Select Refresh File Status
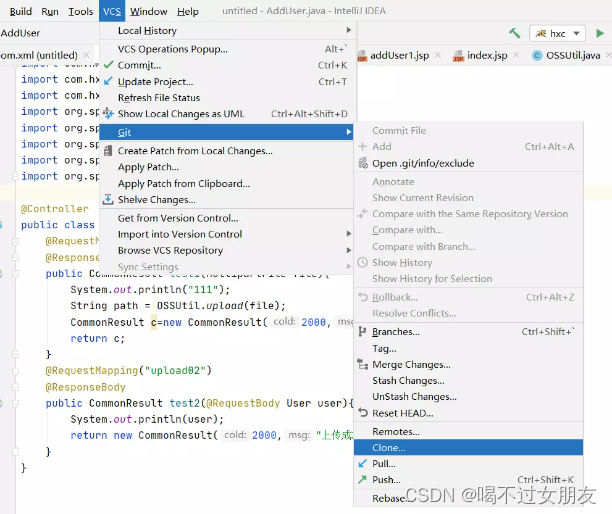Screen dimensions: 612x514 click(226, 98)
